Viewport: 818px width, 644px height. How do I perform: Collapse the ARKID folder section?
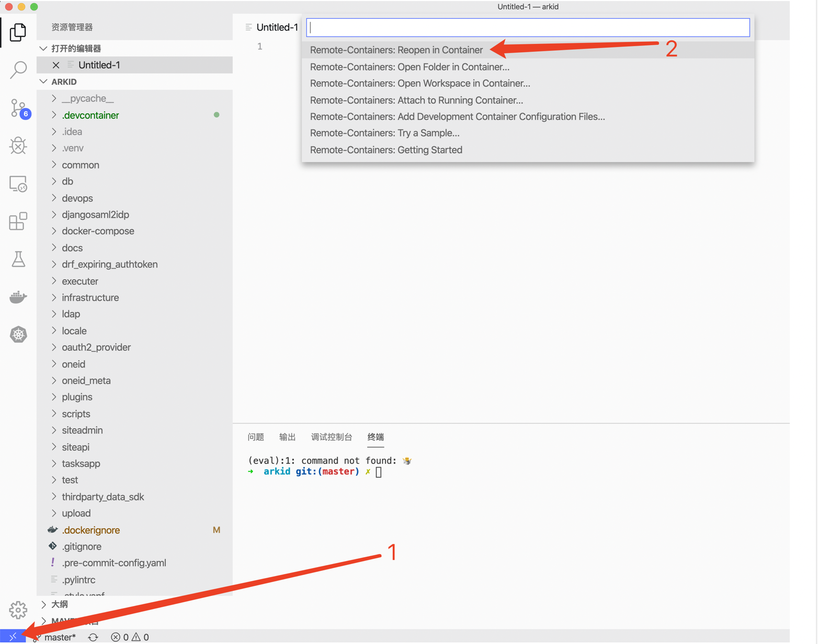pyautogui.click(x=134, y=82)
